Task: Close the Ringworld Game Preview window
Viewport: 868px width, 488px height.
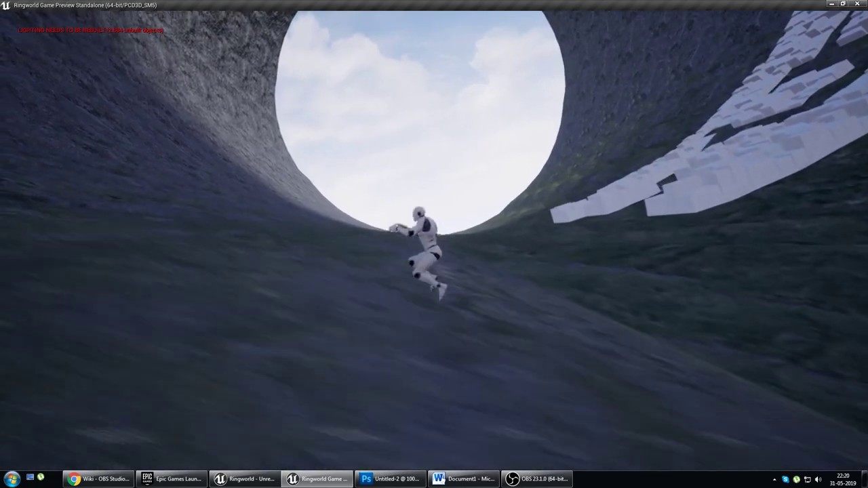Action: pos(857,4)
